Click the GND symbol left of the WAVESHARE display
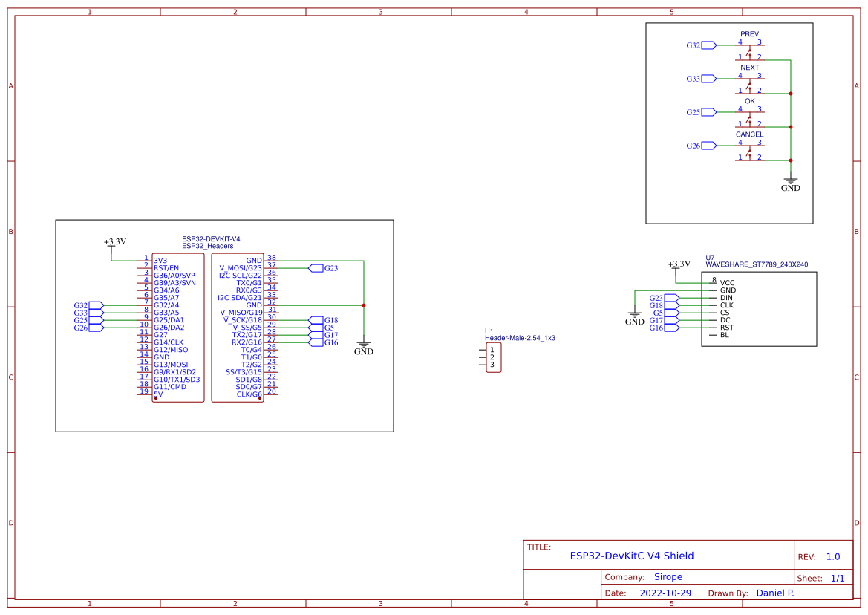The height and width of the screenshot is (615, 868). click(635, 316)
